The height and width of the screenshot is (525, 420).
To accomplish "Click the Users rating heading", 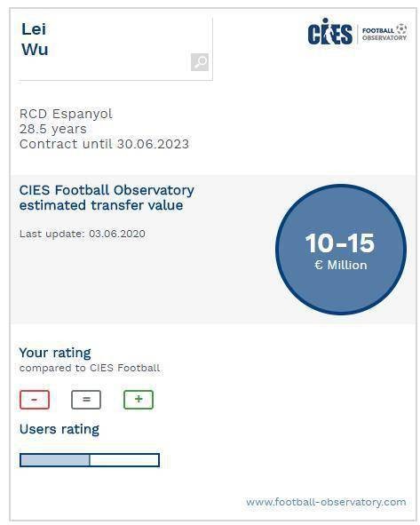I will coord(59,429).
